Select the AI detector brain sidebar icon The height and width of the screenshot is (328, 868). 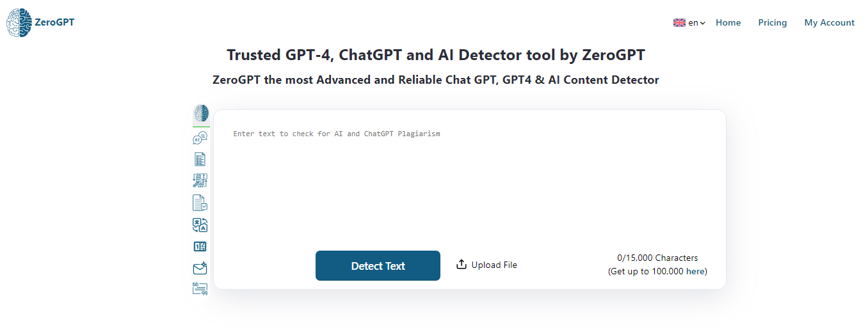[201, 114]
